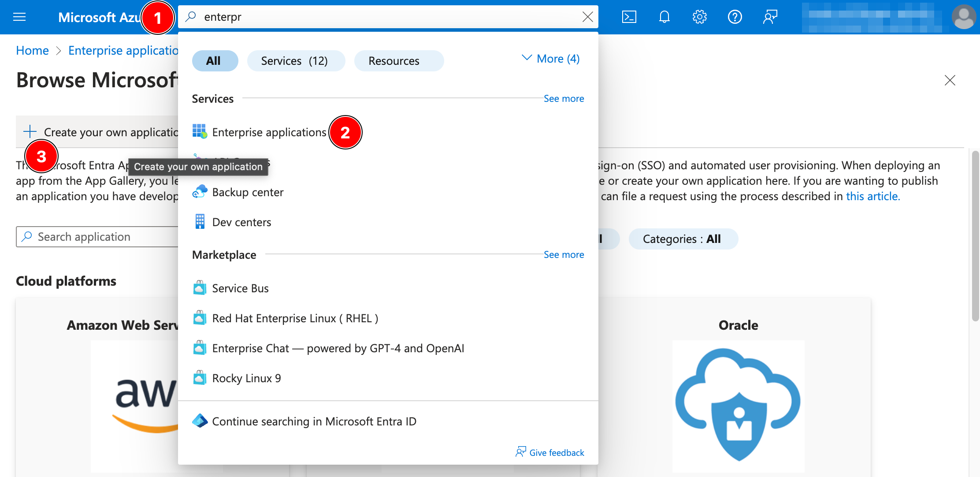Click in the enterpr search field
This screenshot has height=477, width=980.
[388, 17]
